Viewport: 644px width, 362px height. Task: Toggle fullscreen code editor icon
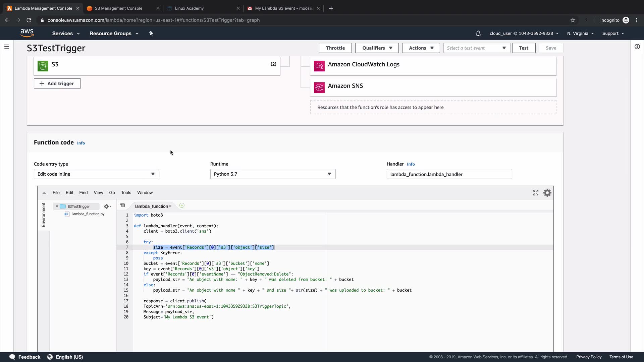coord(535,193)
